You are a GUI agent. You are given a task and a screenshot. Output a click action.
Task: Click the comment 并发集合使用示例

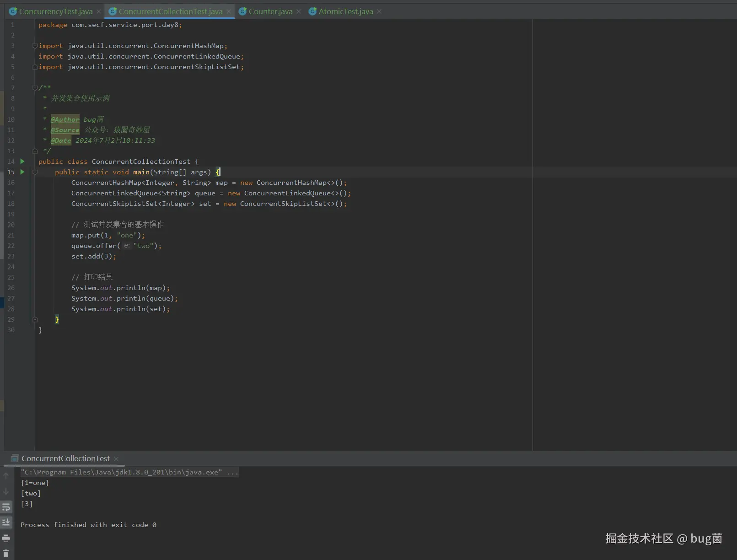coord(81,98)
